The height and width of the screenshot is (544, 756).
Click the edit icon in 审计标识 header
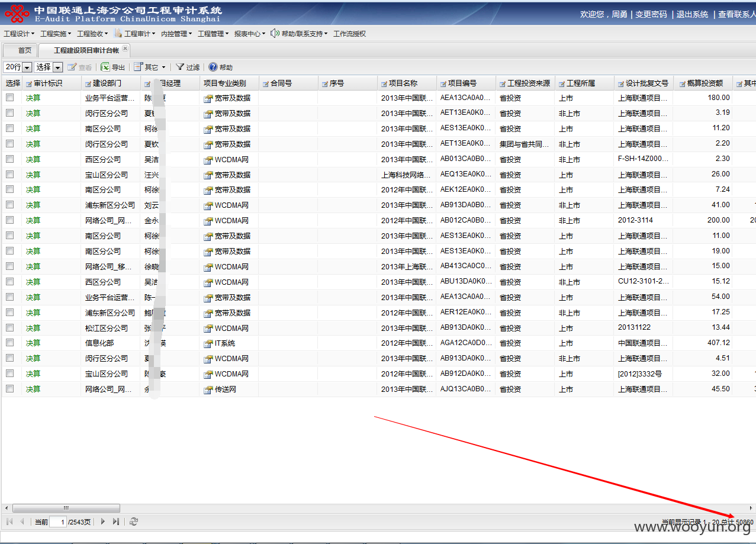29,84
